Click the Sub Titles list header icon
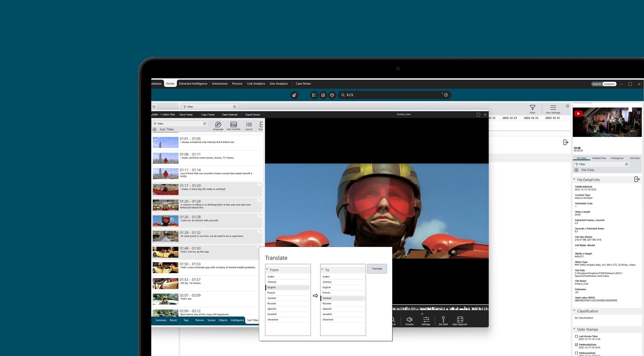 pos(155,129)
